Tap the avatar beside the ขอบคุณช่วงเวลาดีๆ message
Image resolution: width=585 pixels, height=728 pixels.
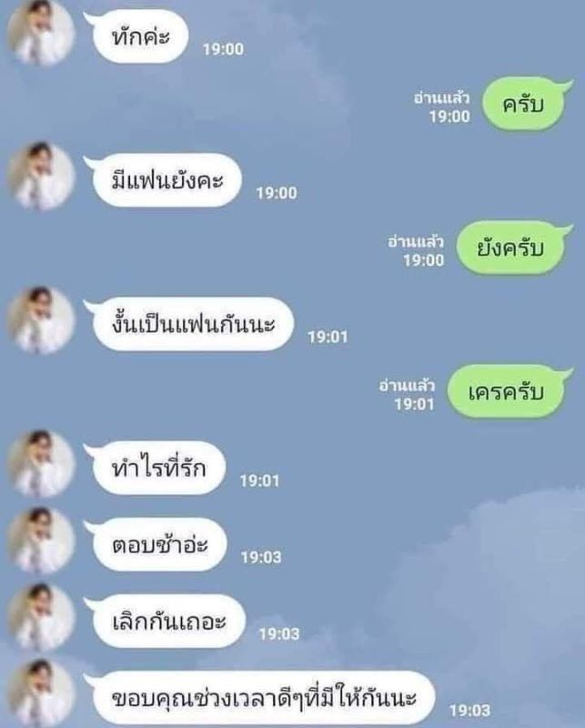point(41,693)
